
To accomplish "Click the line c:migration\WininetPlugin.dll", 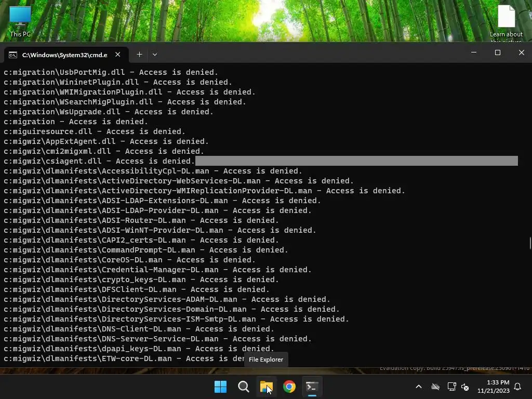I will tap(118, 82).
